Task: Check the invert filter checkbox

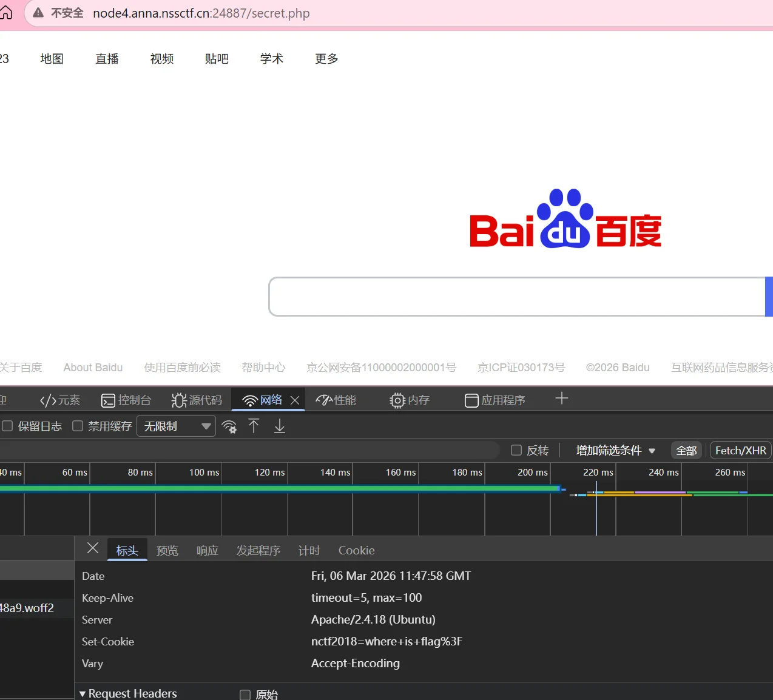Action: [516, 450]
